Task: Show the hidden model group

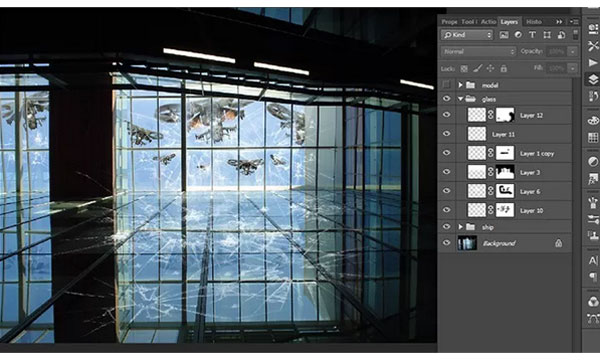Action: pyautogui.click(x=446, y=85)
